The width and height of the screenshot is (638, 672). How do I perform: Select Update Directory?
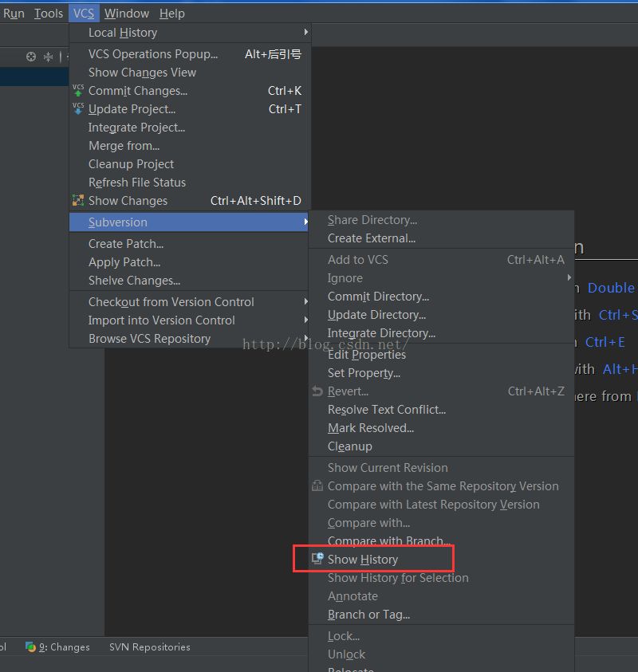(441, 315)
